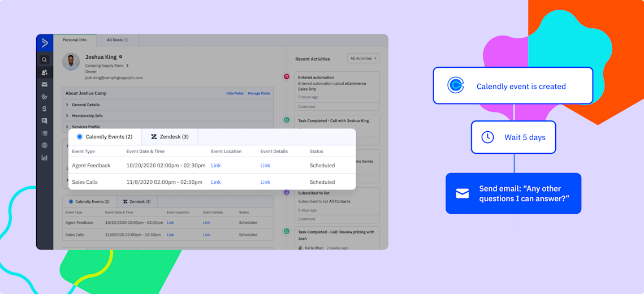The image size is (644, 294).
Task: Select the Zendesk (3) tab in the highlighted card
Action: [170, 137]
